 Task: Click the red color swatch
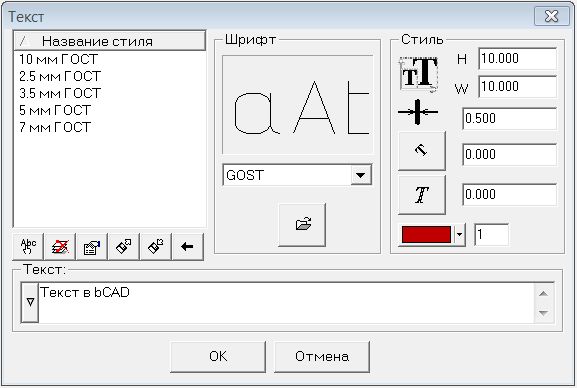pos(426,234)
